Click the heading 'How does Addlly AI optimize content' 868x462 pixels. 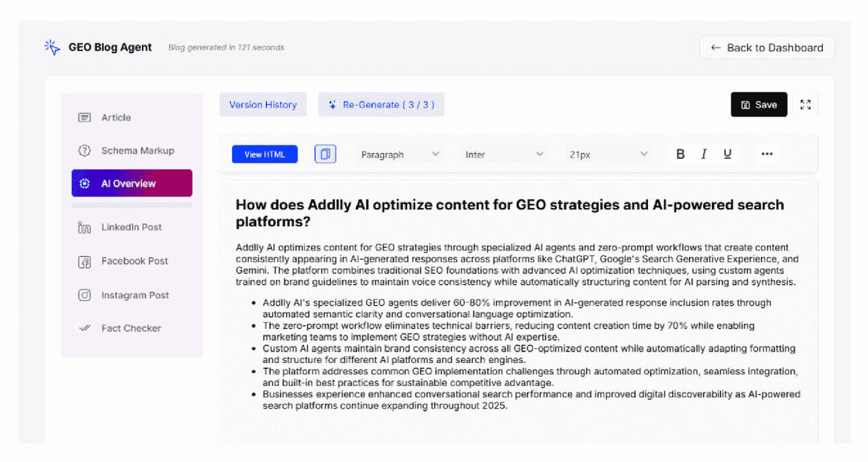[510, 213]
